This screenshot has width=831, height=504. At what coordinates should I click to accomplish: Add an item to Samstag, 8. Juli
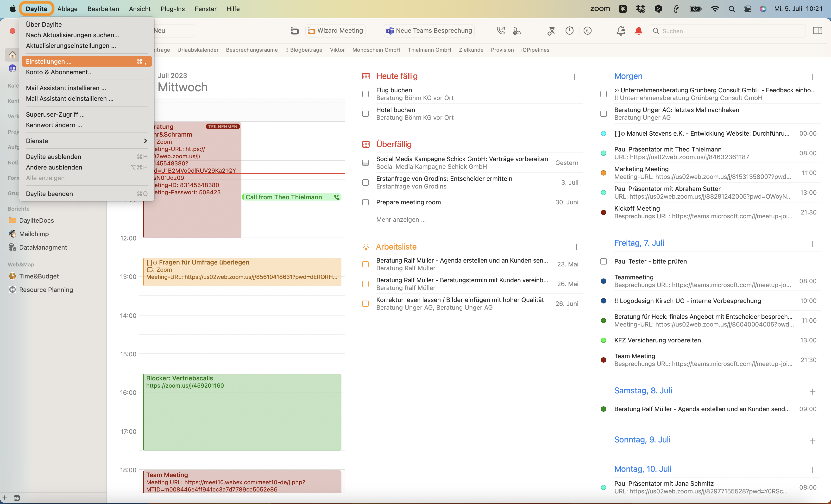pos(812,391)
